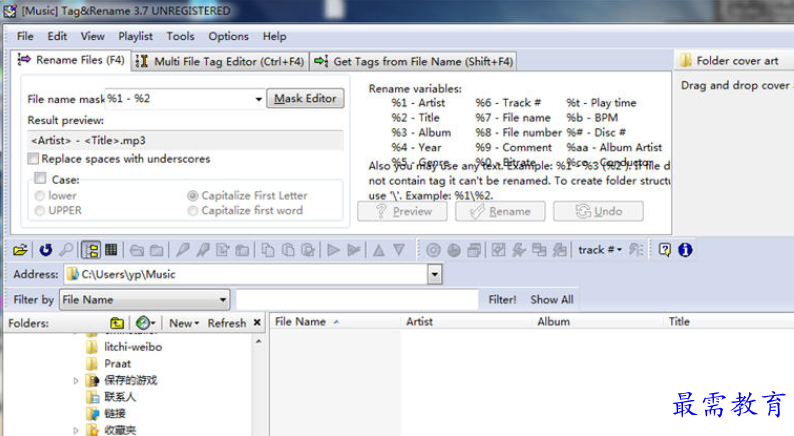This screenshot has width=794, height=436.
Task: Click the Mask Editor button
Action: (x=305, y=99)
